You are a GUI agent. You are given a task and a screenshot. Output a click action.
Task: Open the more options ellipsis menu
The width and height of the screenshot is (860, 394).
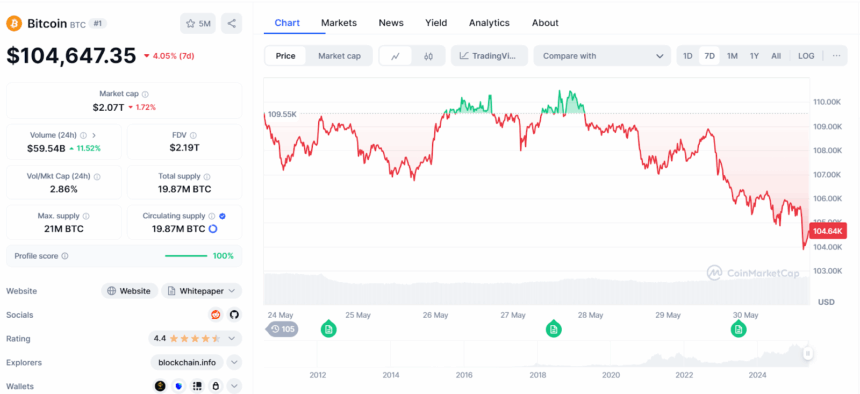click(836, 56)
